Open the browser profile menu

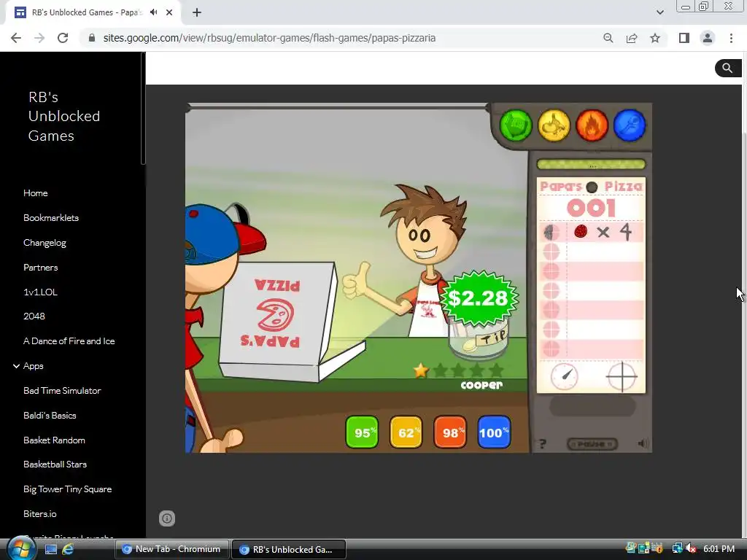coord(708,38)
